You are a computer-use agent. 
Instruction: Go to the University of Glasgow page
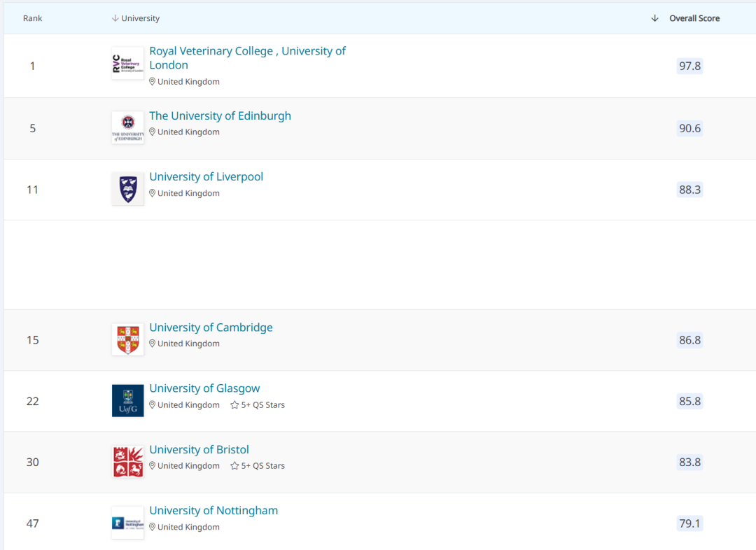pyautogui.click(x=204, y=388)
